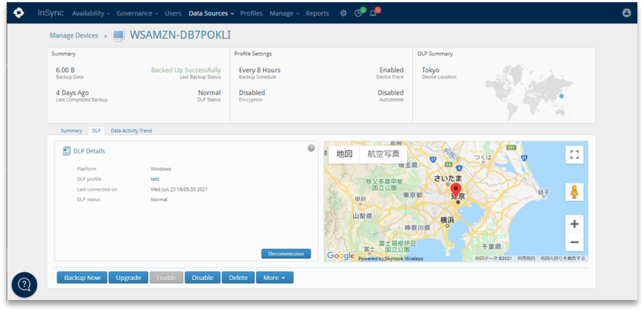Image resolution: width=644 pixels, height=311 pixels.
Task: Open the activity clock icon with green badge
Action: tap(358, 13)
